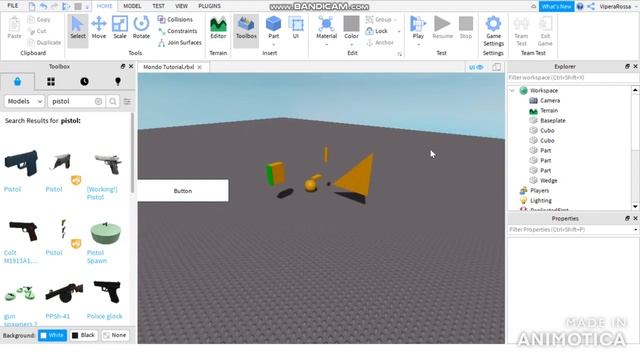Open the Material picker
This screenshot has height=360, width=640.
[x=327, y=28]
